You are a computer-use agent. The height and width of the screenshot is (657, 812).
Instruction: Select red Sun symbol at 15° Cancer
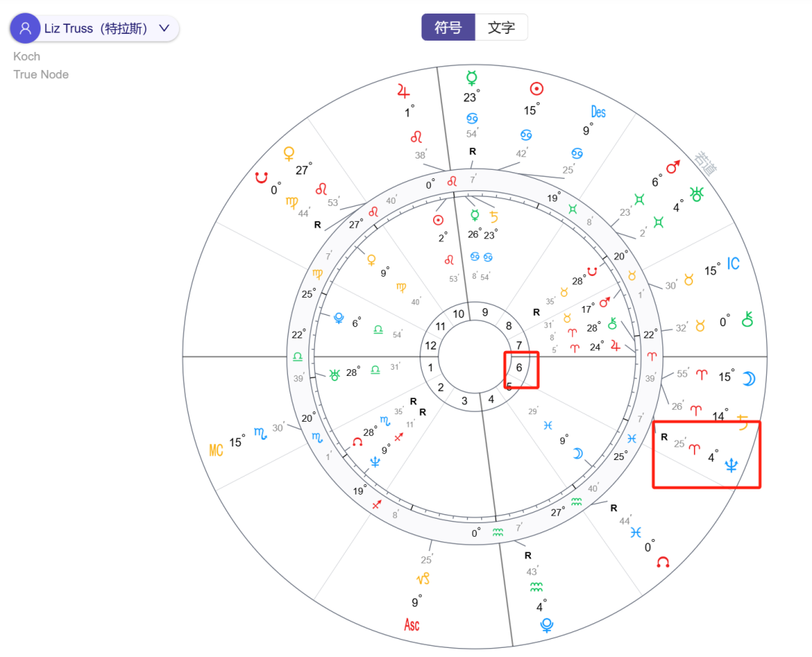537,89
